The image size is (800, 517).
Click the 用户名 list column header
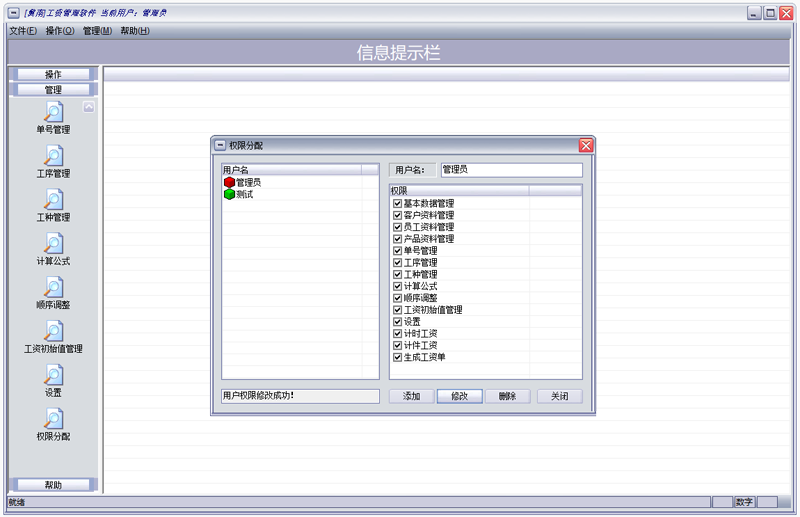pyautogui.click(x=292, y=169)
